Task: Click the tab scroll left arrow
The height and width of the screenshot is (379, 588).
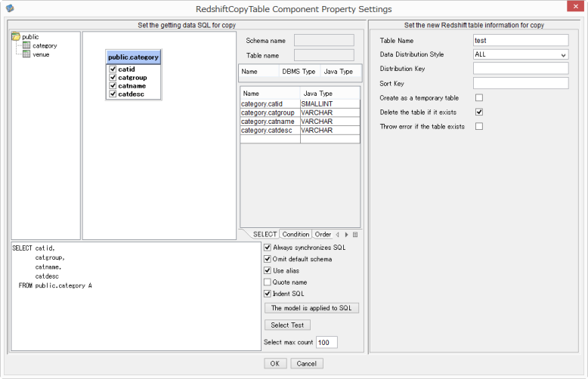Action: click(338, 235)
